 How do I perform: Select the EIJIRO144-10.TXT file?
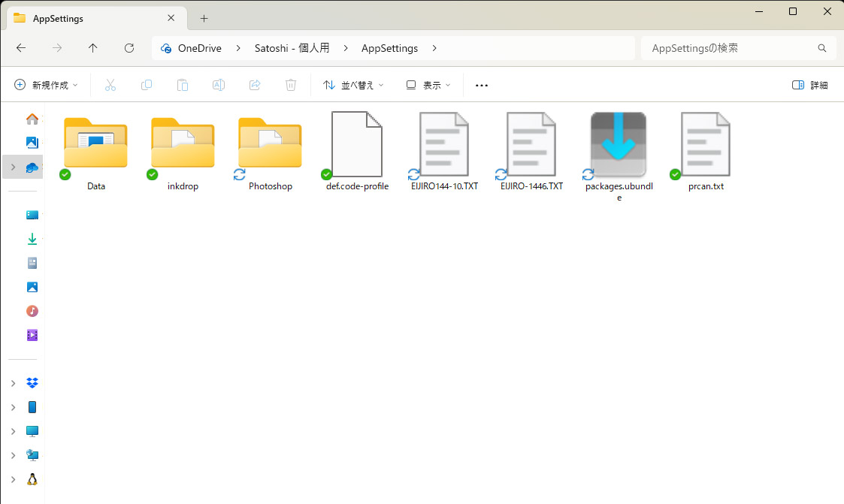(x=445, y=152)
